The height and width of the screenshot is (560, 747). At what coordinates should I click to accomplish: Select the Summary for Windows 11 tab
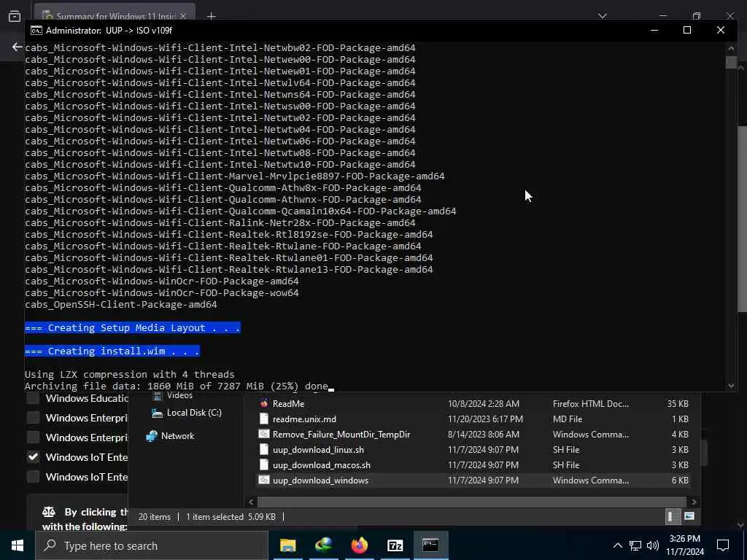coord(115,15)
